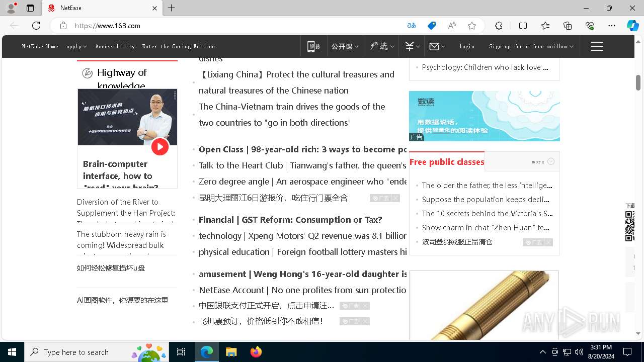
Task: Toggle split screen icon
Action: (x=523, y=26)
